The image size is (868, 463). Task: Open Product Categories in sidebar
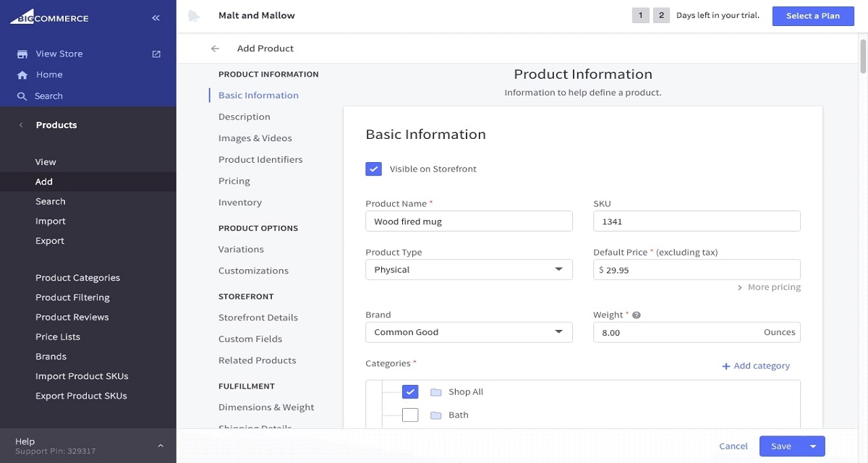click(77, 278)
